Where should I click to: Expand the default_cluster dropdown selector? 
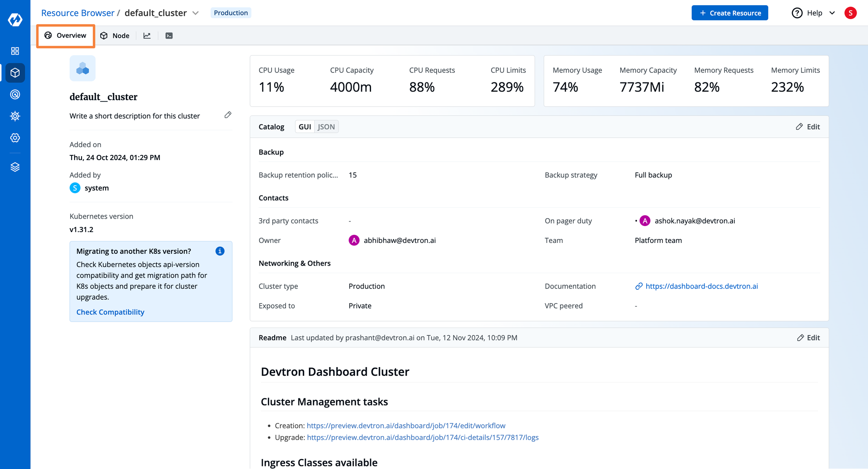tap(196, 13)
